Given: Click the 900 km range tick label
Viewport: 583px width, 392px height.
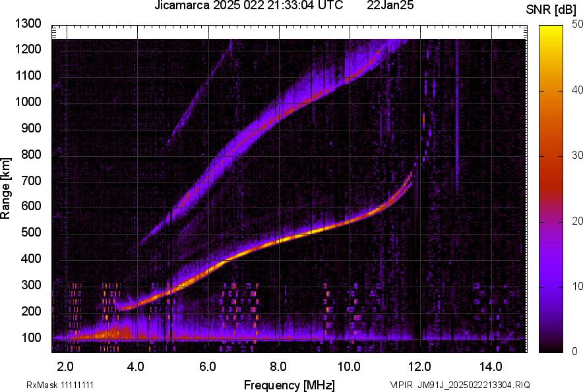Looking at the screenshot, I should [31, 128].
